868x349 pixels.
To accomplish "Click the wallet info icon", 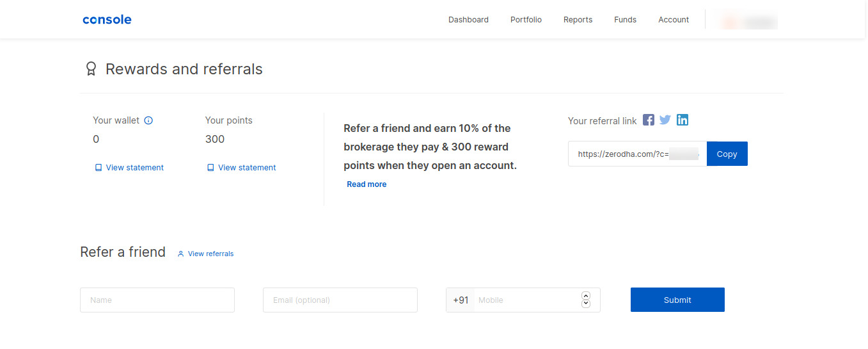I will 148,120.
